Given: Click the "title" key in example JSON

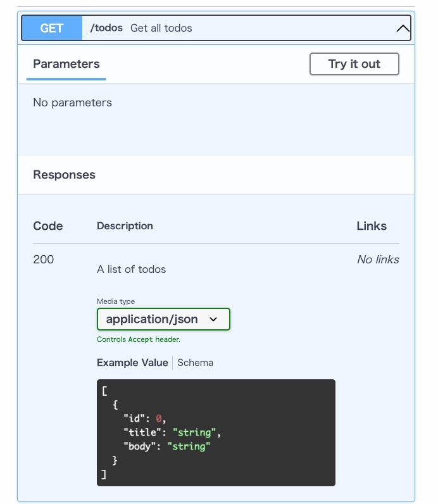Looking at the screenshot, I should coord(142,432).
